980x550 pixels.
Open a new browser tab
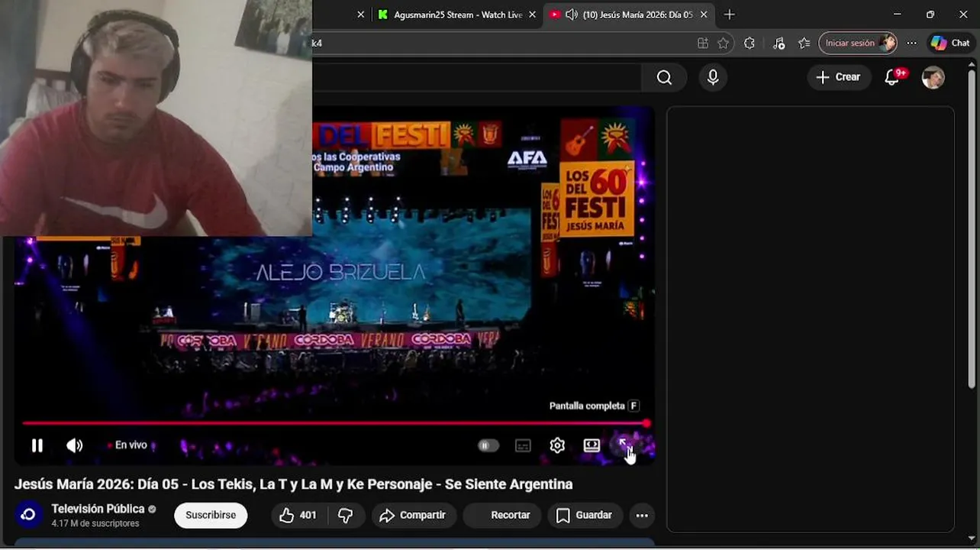[x=730, y=15]
